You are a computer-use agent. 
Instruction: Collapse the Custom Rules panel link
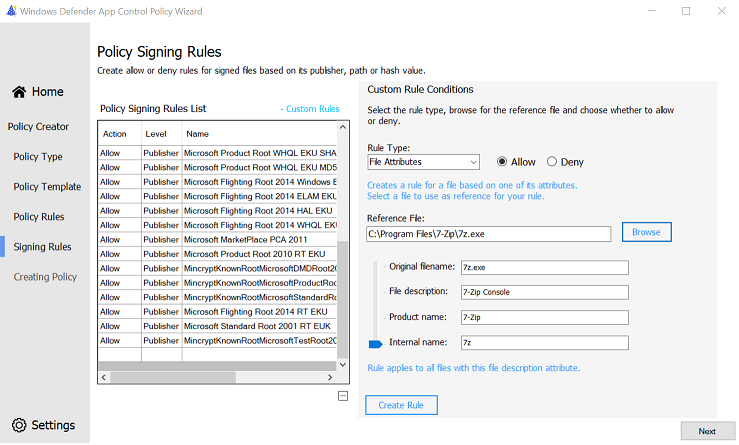pyautogui.click(x=310, y=109)
